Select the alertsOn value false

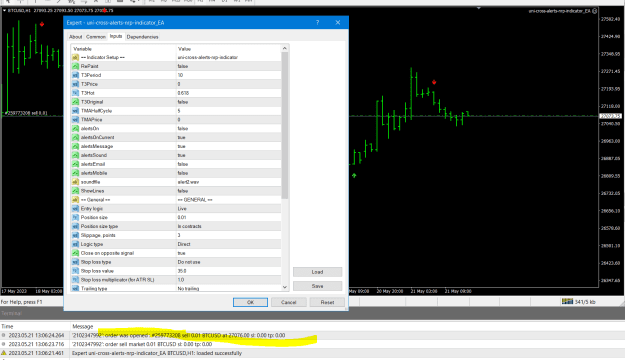(x=183, y=128)
